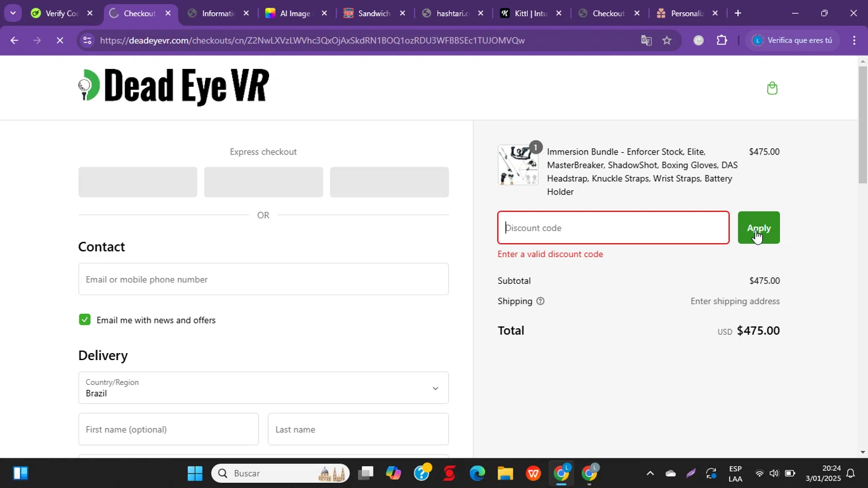Bookmark this page with the star icon
The width and height of the screenshot is (868, 488).
point(667,41)
